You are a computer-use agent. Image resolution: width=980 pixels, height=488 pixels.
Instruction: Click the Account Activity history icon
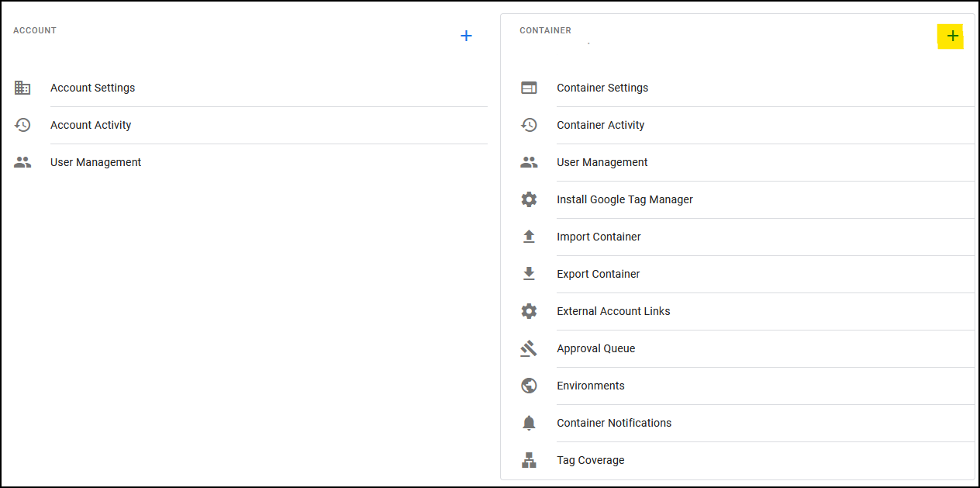tap(22, 125)
